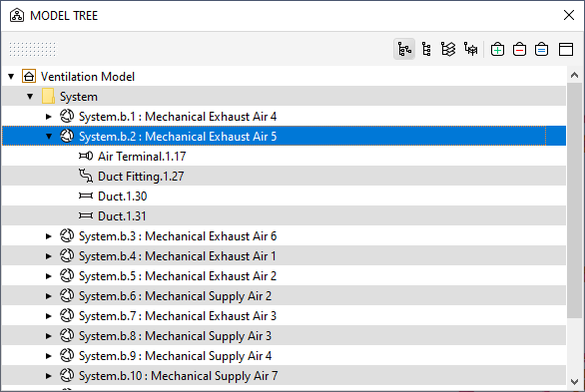The height and width of the screenshot is (392, 585).
Task: Click the scrollbar up arrow
Action: tap(575, 75)
